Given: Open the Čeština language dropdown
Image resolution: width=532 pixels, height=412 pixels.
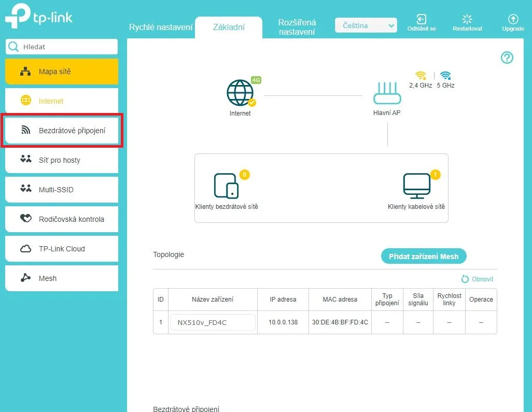Looking at the screenshot, I should pos(366,25).
